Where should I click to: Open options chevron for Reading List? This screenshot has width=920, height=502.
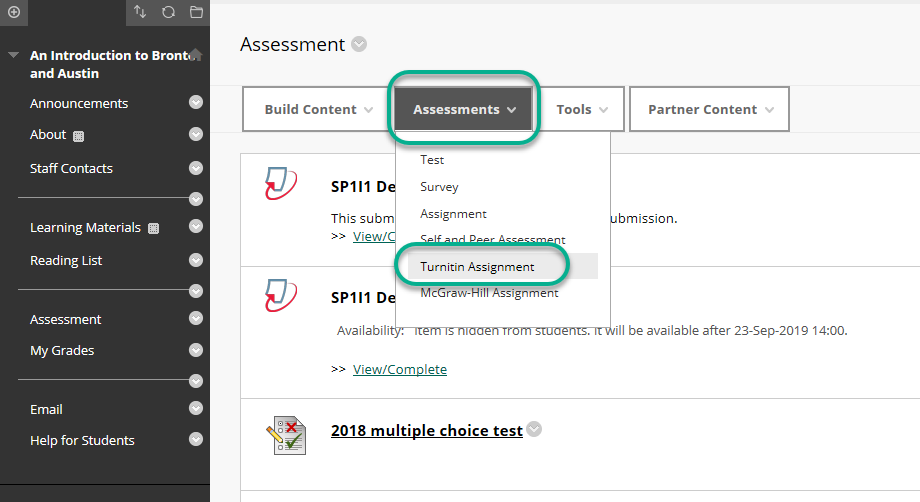(x=196, y=260)
